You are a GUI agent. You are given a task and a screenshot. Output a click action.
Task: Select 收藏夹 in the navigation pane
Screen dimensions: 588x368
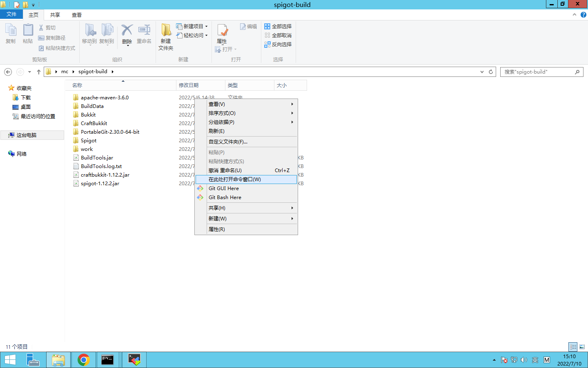pos(24,88)
